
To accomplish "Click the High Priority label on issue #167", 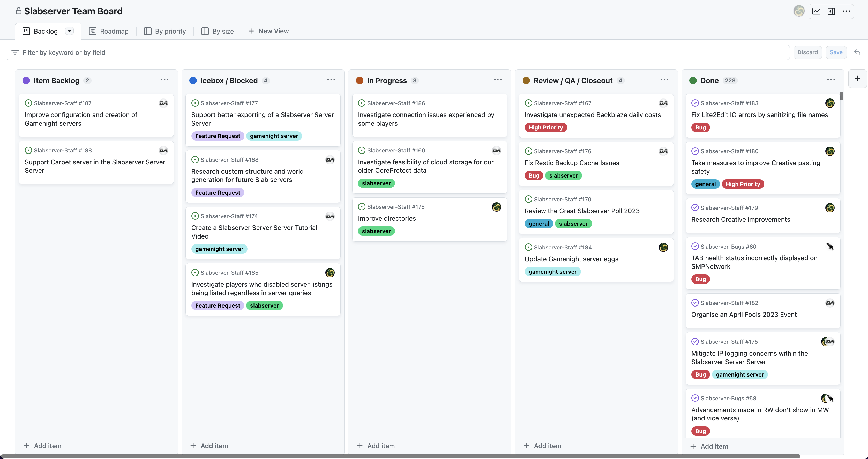I will pyautogui.click(x=545, y=128).
